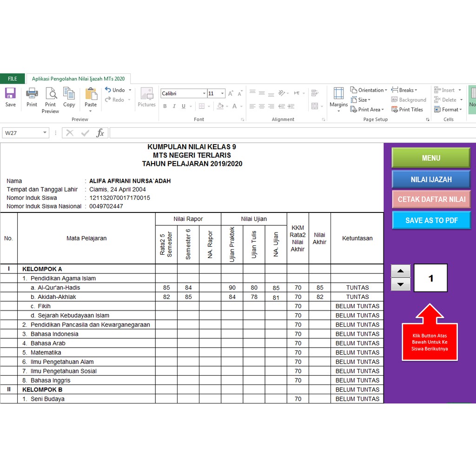
Task: Click the spinner down arrow for previous student
Action: (x=401, y=284)
